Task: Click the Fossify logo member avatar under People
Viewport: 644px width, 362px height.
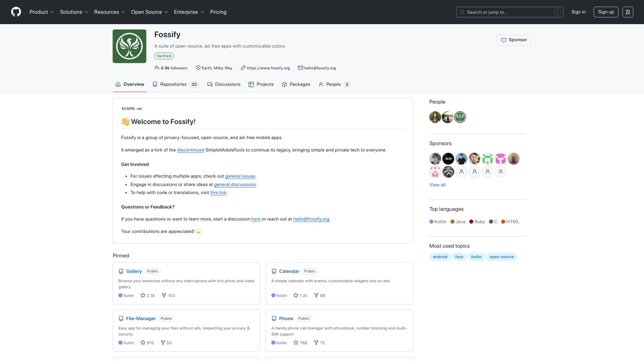Action: point(460,117)
